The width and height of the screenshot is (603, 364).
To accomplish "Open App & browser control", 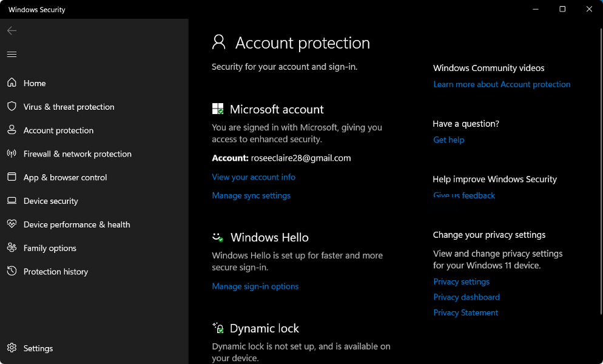I will [12, 177].
